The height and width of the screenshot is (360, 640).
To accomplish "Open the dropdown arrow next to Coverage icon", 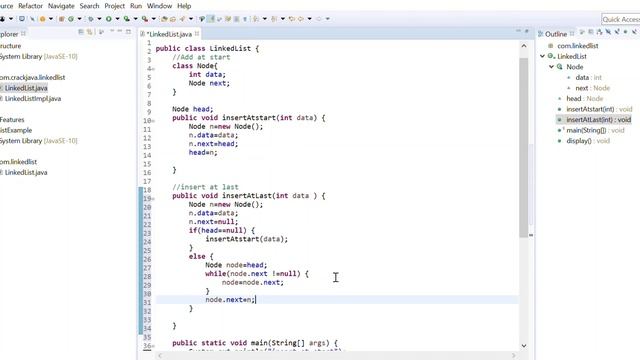I will pyautogui.click(x=136, y=19).
